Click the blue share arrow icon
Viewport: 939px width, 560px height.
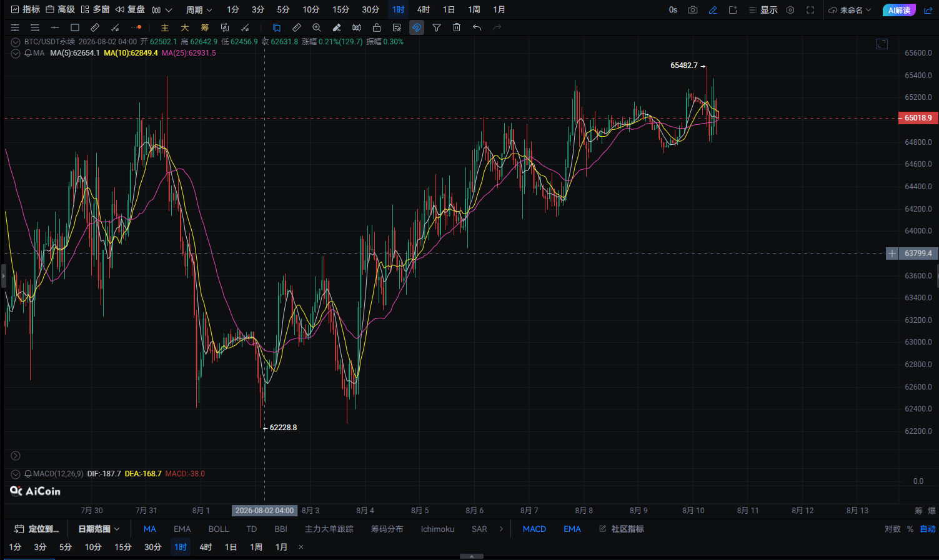click(928, 10)
